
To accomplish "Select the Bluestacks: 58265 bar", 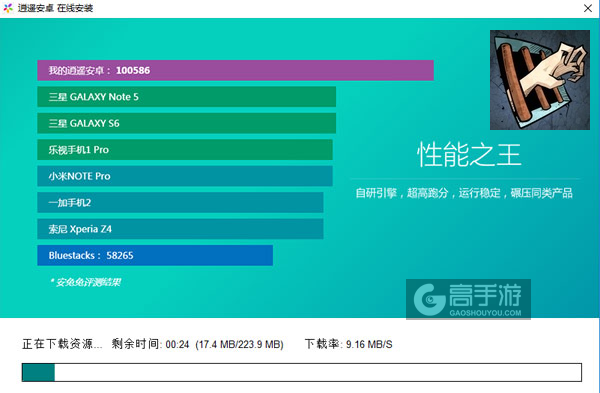I will (x=155, y=255).
